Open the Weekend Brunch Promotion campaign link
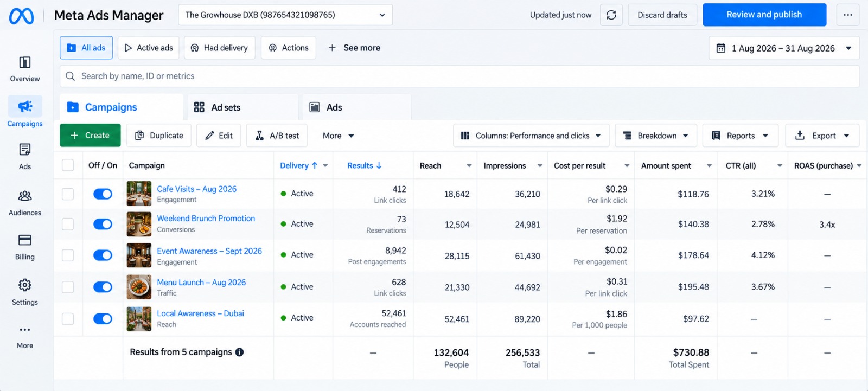This screenshot has height=391, width=868. 206,218
